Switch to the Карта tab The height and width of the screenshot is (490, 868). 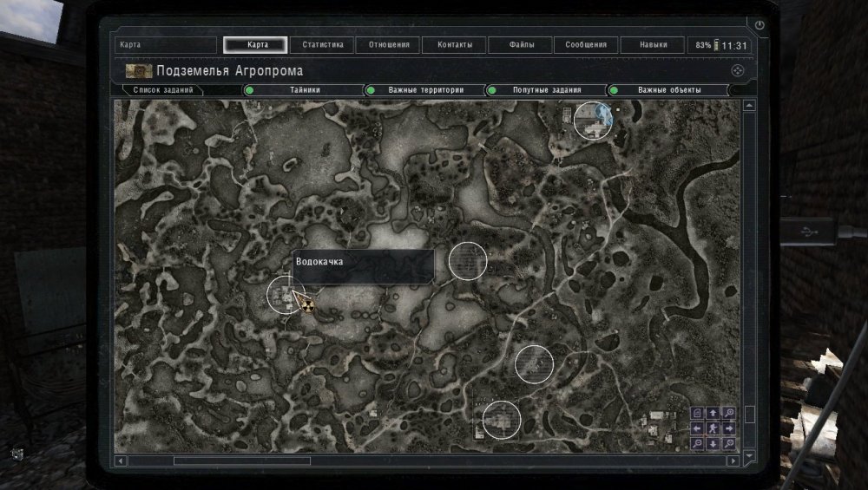point(255,45)
